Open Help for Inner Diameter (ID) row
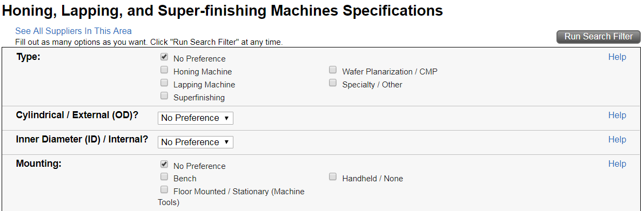 [617, 140]
